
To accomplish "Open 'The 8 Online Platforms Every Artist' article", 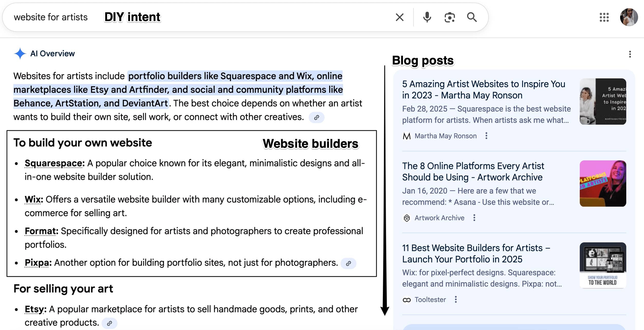I will 473,172.
